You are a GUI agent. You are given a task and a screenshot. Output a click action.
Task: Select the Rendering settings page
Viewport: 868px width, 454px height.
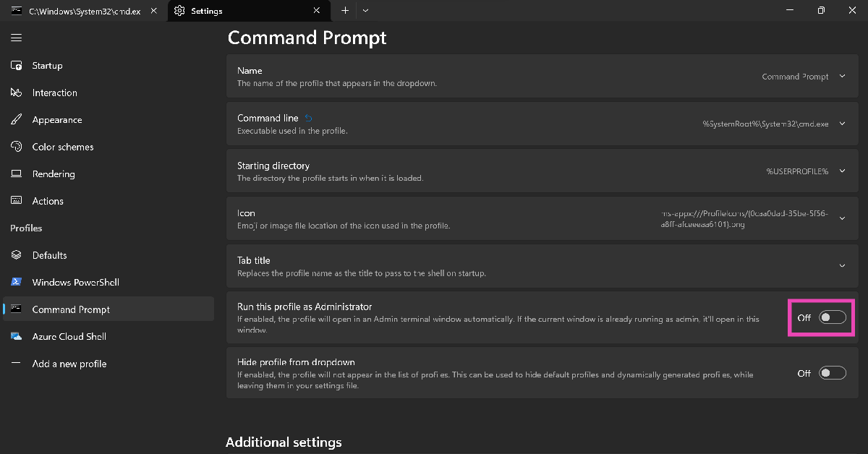[x=54, y=174]
